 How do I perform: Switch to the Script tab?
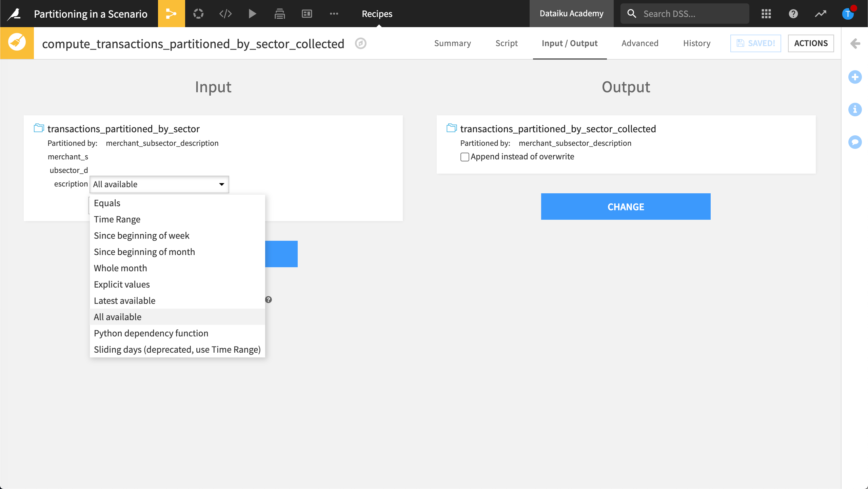(x=507, y=43)
